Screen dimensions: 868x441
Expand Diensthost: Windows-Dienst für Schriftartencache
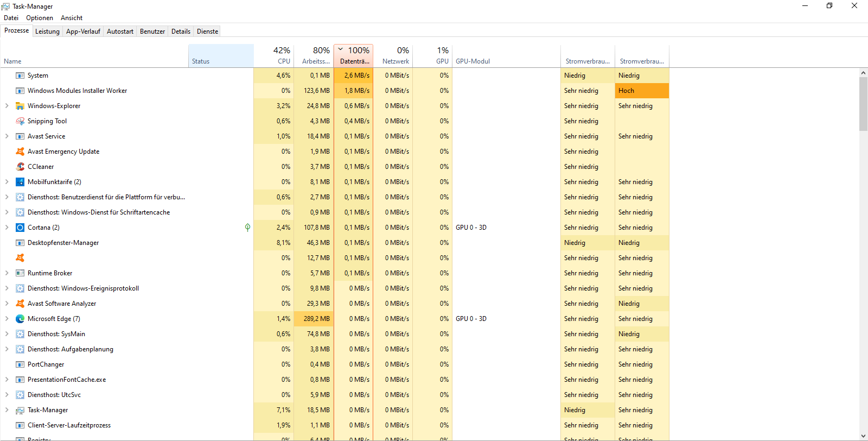coord(7,212)
